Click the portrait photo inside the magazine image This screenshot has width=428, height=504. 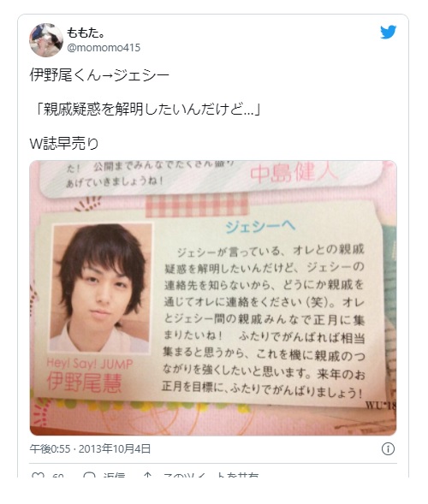pos(102,288)
